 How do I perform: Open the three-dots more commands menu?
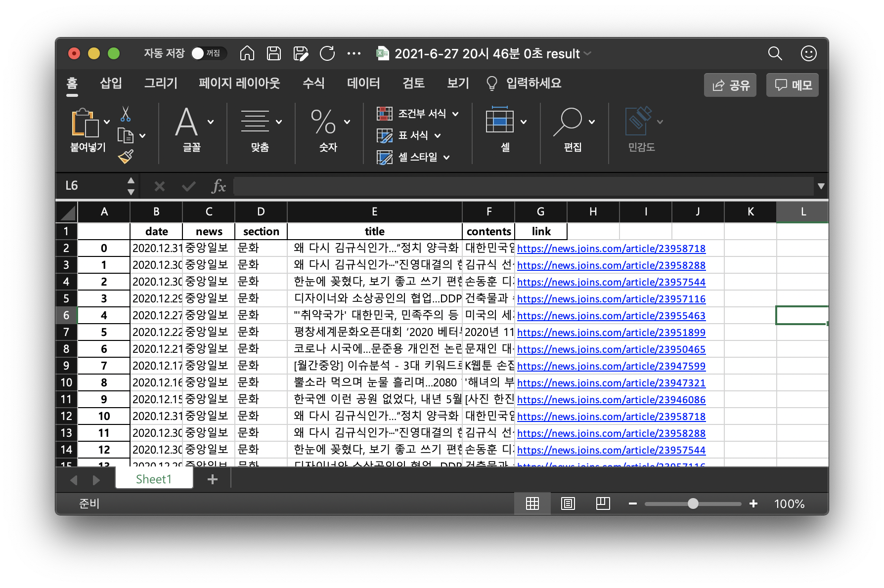(x=354, y=53)
